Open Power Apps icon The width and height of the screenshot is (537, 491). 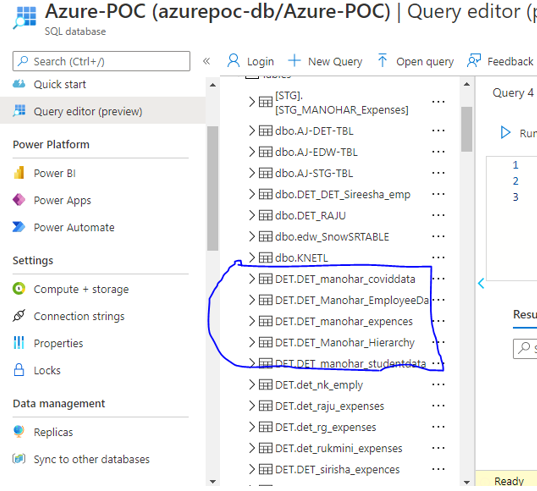point(19,200)
